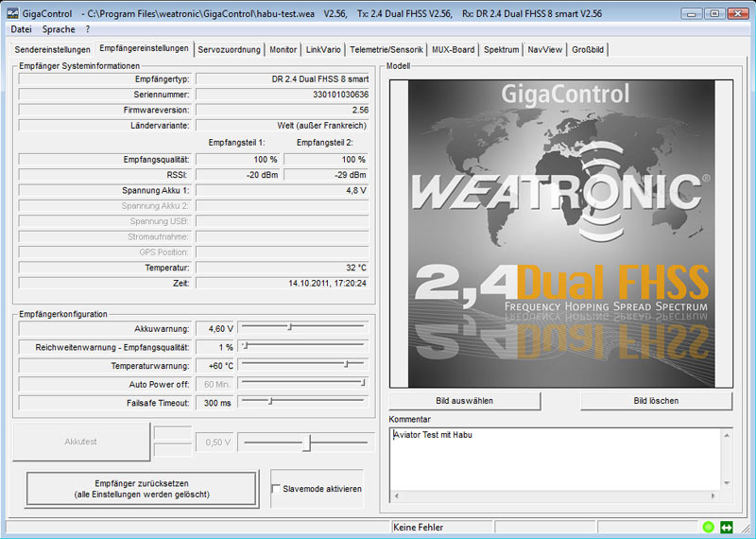Click Ländervariante value Welt (außer Frankreich)
The image size is (756, 539).
tap(283, 126)
